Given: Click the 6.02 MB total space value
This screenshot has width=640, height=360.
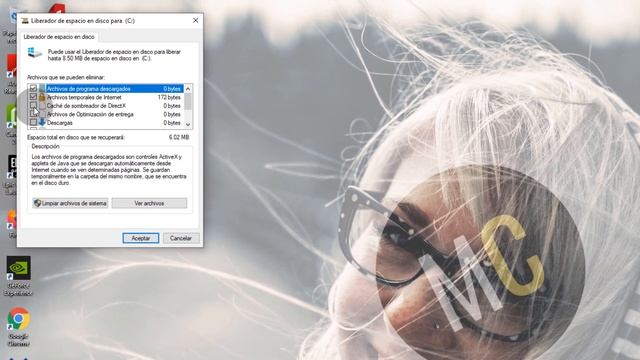Looking at the screenshot, I should (x=179, y=138).
